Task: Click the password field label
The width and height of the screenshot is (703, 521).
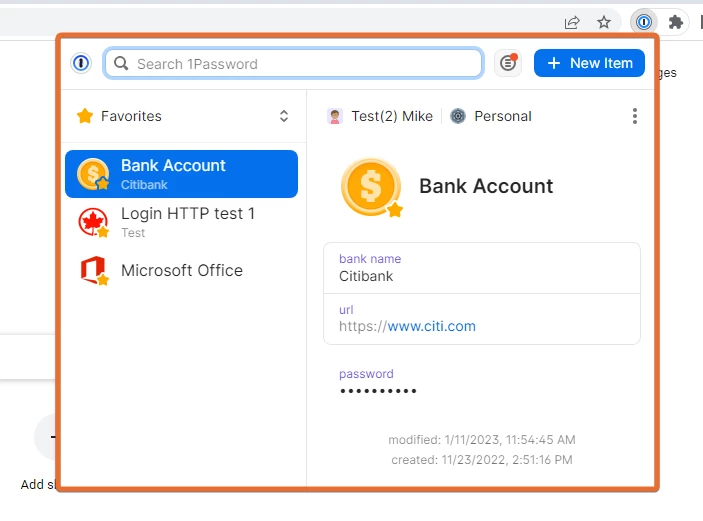Action: click(366, 373)
